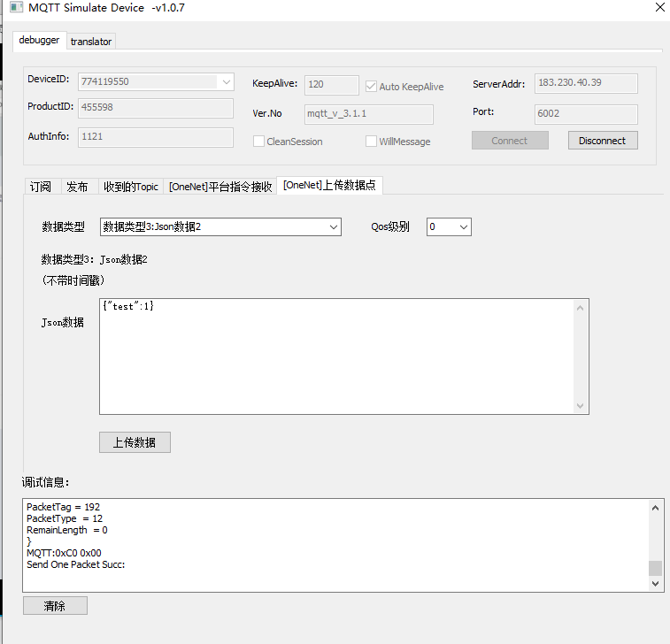
Task: Click the greyed Connect button
Action: point(510,141)
